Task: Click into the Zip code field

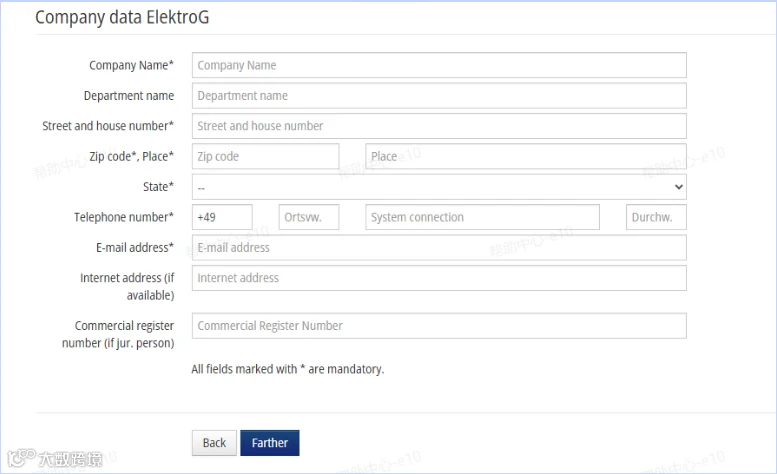Action: 266,156
